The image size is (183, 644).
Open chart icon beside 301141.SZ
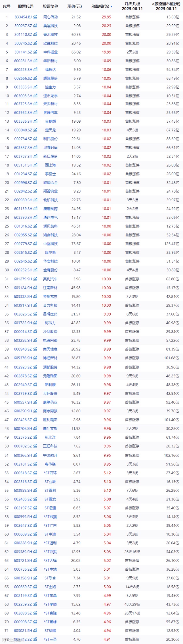point(35,52)
